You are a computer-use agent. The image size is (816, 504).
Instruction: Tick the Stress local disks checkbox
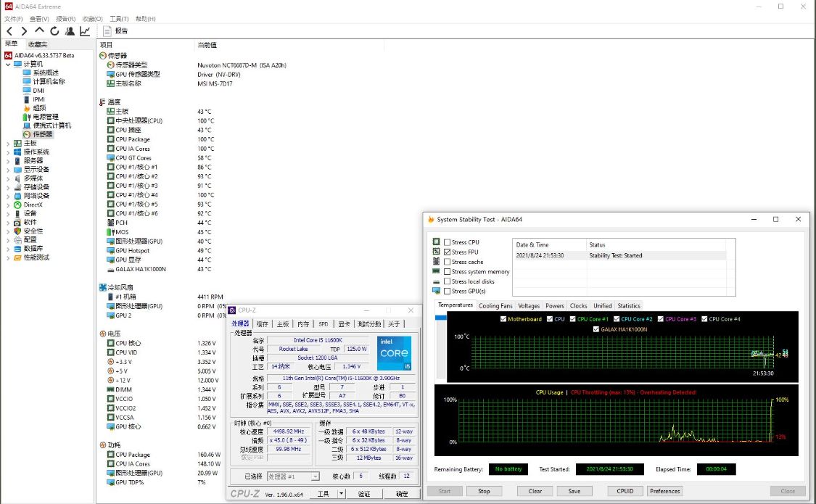click(447, 282)
